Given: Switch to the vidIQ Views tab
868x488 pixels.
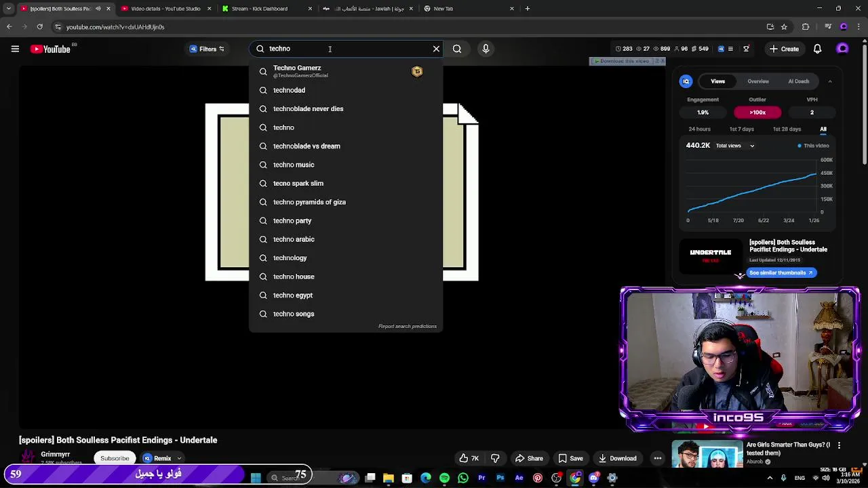Looking at the screenshot, I should [717, 81].
